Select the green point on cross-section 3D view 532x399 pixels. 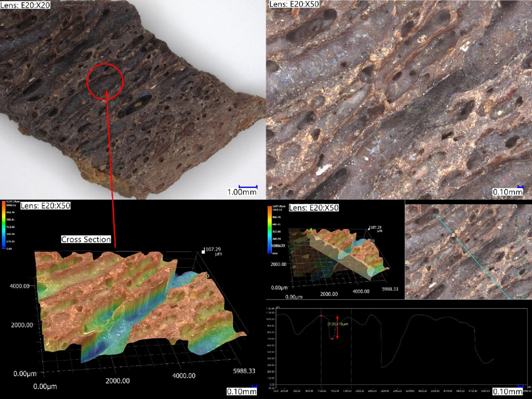[x=311, y=229]
